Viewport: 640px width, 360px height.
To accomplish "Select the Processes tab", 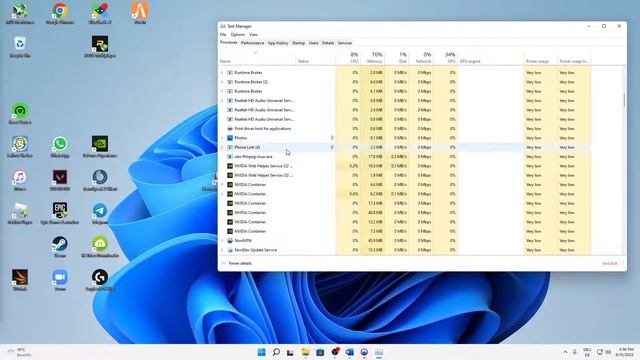I will click(x=229, y=42).
